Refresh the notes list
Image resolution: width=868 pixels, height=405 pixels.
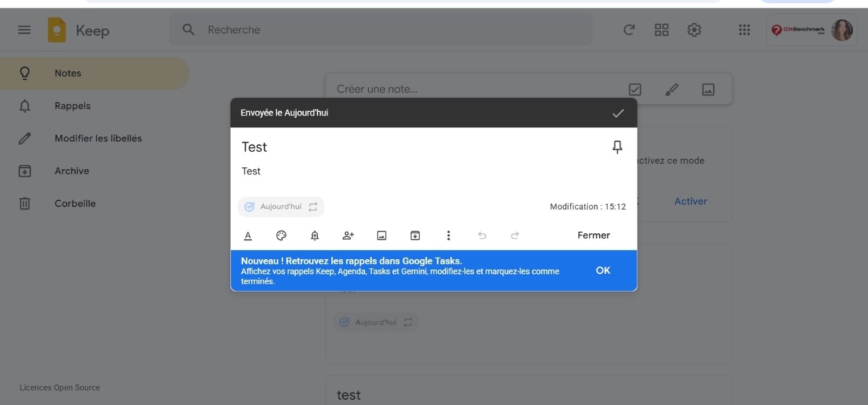(629, 30)
